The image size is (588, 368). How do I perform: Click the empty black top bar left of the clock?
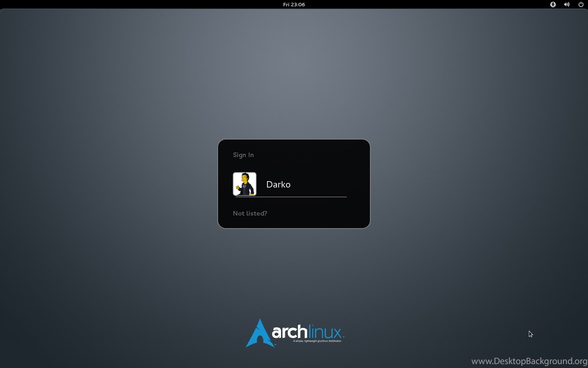[140, 5]
